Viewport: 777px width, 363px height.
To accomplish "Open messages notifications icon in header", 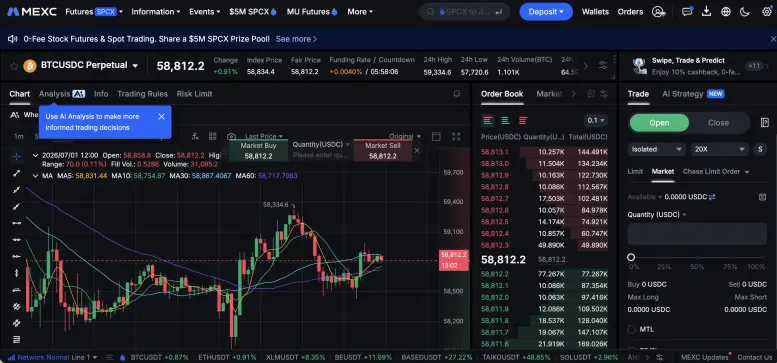I will [x=687, y=12].
